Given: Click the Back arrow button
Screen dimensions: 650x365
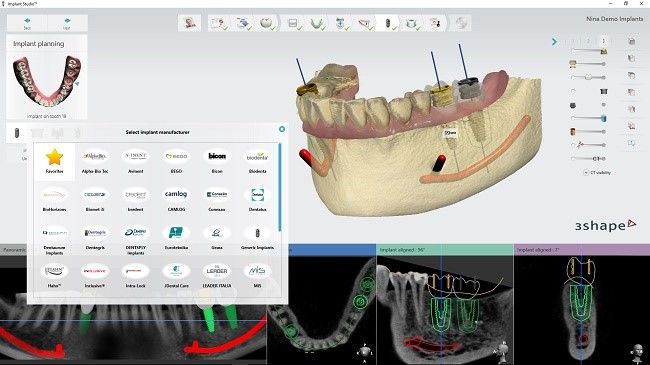Looking at the screenshot, I should [27, 23].
